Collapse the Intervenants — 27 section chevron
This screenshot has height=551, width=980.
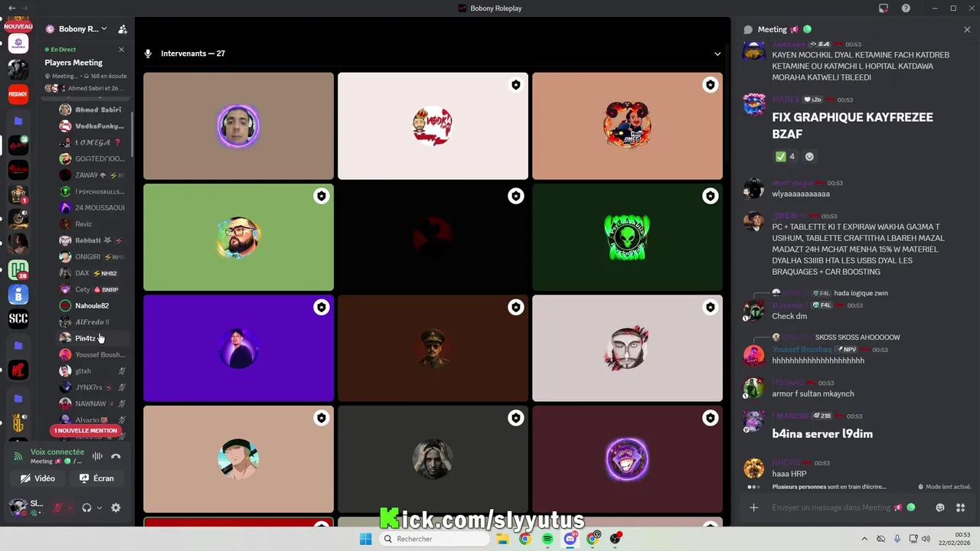[717, 54]
